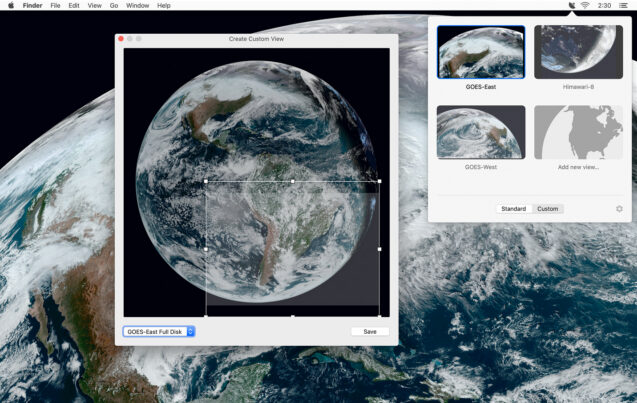
Task: Close the Create Custom View window
Action: coord(121,39)
